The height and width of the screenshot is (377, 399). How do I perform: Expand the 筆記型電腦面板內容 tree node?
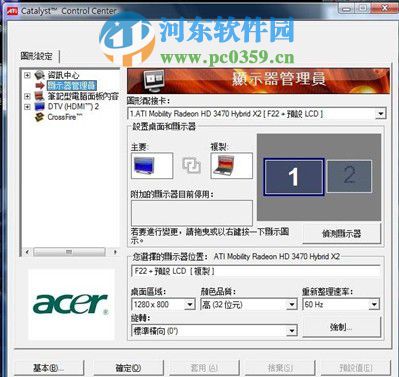27,96
